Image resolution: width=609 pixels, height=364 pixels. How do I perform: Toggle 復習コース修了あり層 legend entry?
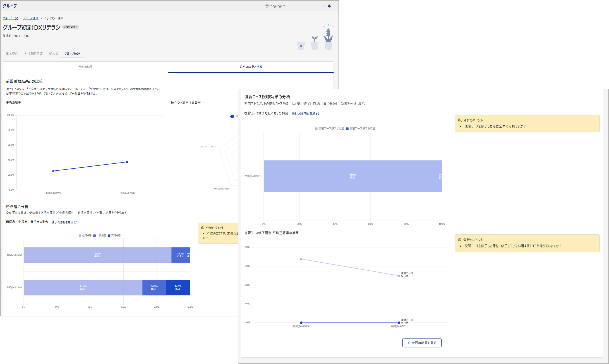point(360,129)
